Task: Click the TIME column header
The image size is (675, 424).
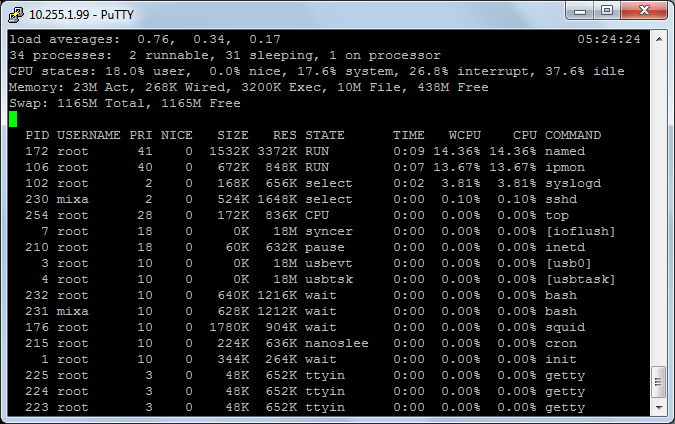Action: (x=409, y=135)
